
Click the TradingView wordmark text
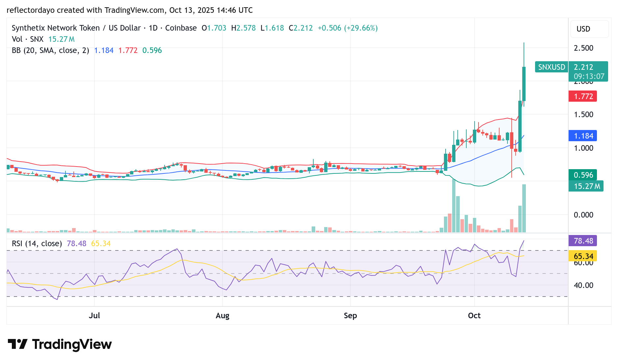tap(72, 344)
